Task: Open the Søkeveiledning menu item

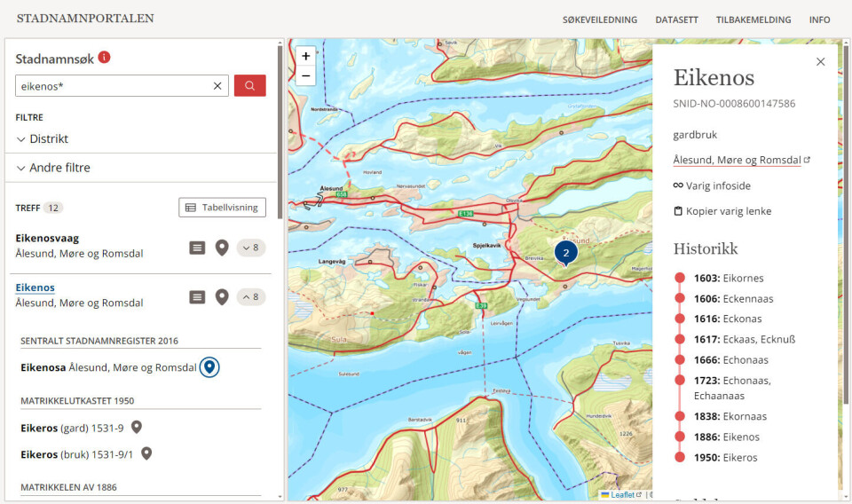Action: pyautogui.click(x=599, y=20)
